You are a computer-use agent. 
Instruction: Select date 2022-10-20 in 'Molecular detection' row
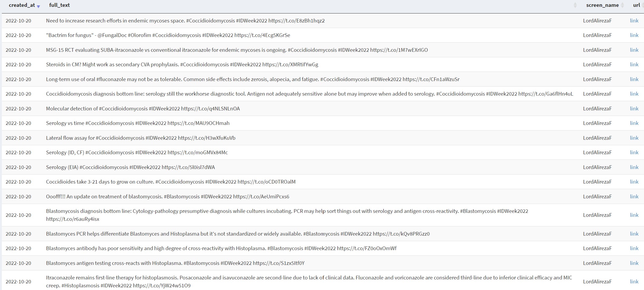point(18,109)
